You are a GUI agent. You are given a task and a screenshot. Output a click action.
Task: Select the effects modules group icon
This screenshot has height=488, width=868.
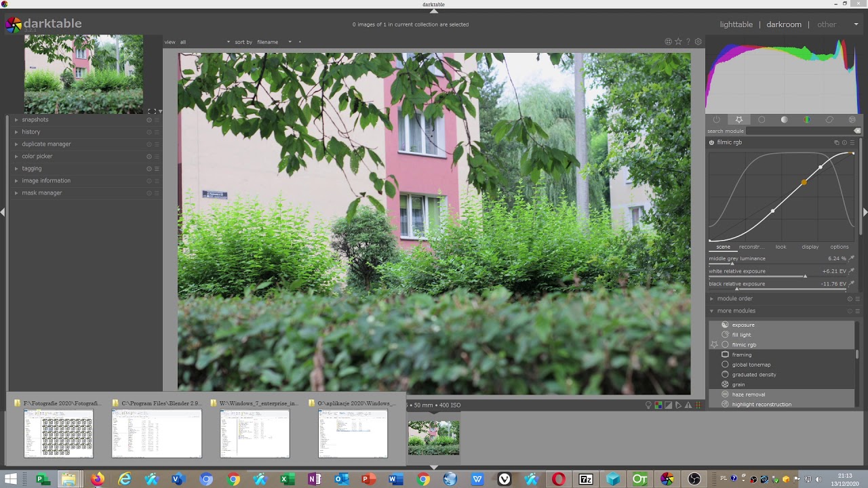click(x=852, y=120)
